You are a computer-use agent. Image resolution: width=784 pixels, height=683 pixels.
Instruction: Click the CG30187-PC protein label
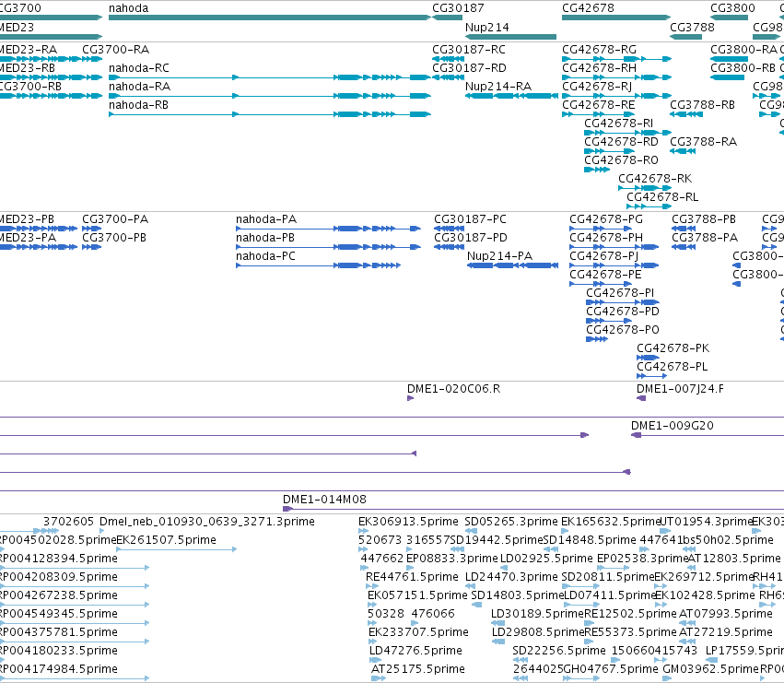pyautogui.click(x=470, y=219)
